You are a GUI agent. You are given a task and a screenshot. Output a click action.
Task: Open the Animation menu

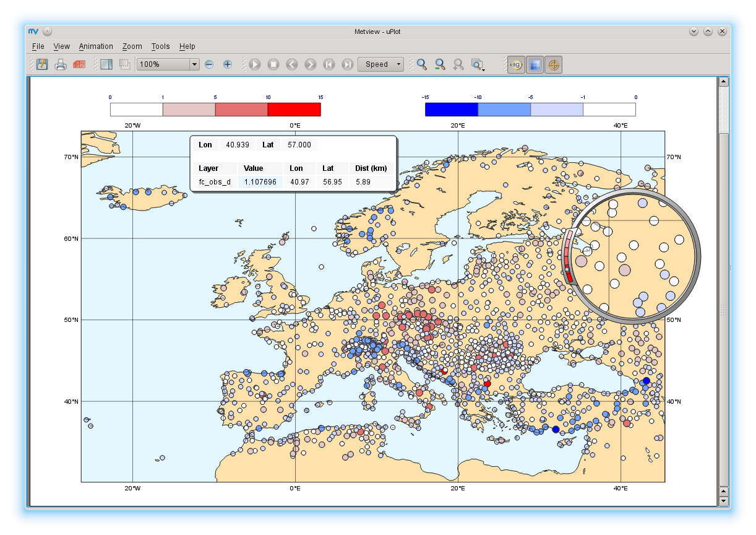tap(96, 46)
